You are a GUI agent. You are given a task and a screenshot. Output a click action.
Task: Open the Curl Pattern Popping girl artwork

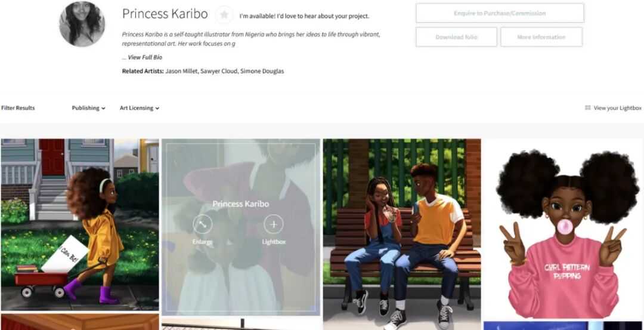point(563,229)
